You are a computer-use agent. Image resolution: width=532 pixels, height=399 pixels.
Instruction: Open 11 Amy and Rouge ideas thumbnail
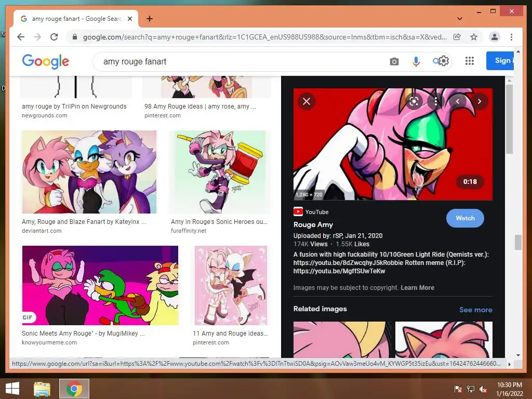pyautogui.click(x=231, y=285)
